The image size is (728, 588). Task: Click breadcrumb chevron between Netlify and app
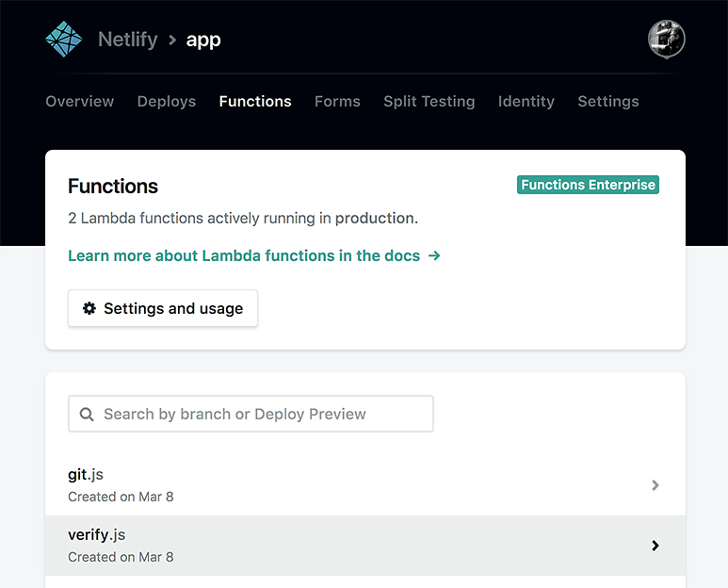172,40
